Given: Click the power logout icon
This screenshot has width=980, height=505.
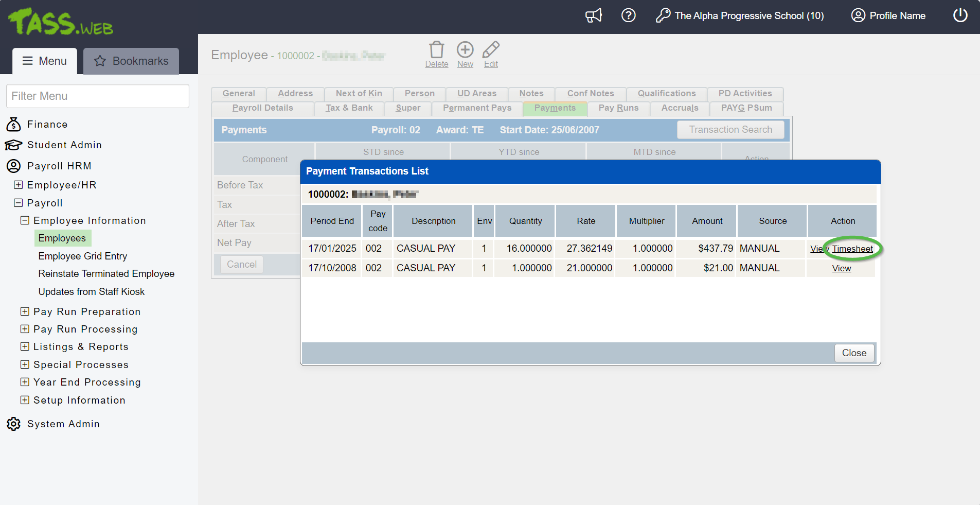Looking at the screenshot, I should click(960, 15).
